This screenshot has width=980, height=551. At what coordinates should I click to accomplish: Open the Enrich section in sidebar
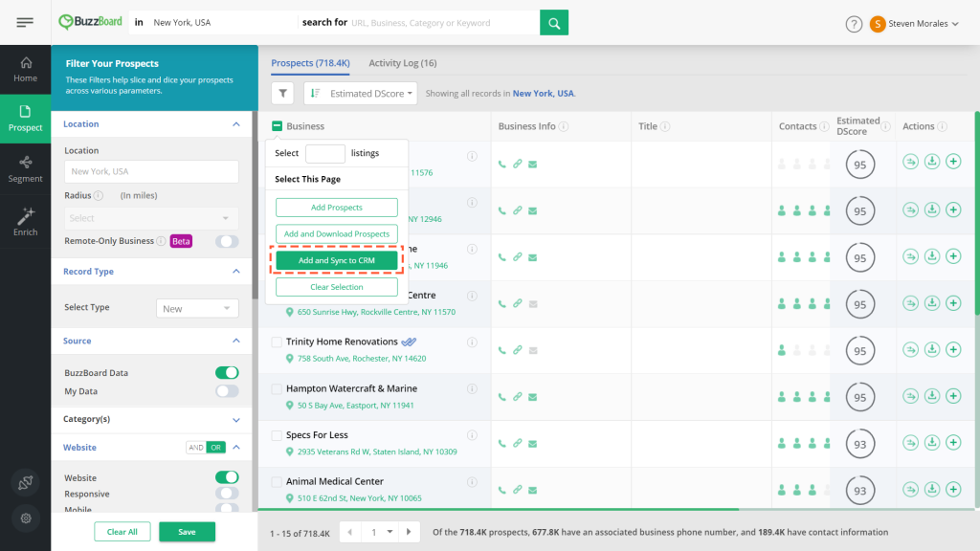26,222
